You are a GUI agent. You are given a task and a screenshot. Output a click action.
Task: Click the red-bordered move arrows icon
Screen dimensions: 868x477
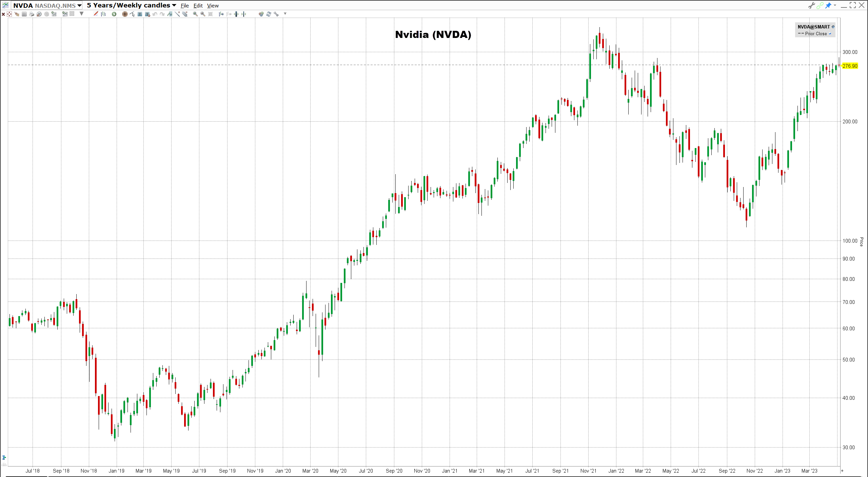(9, 14)
